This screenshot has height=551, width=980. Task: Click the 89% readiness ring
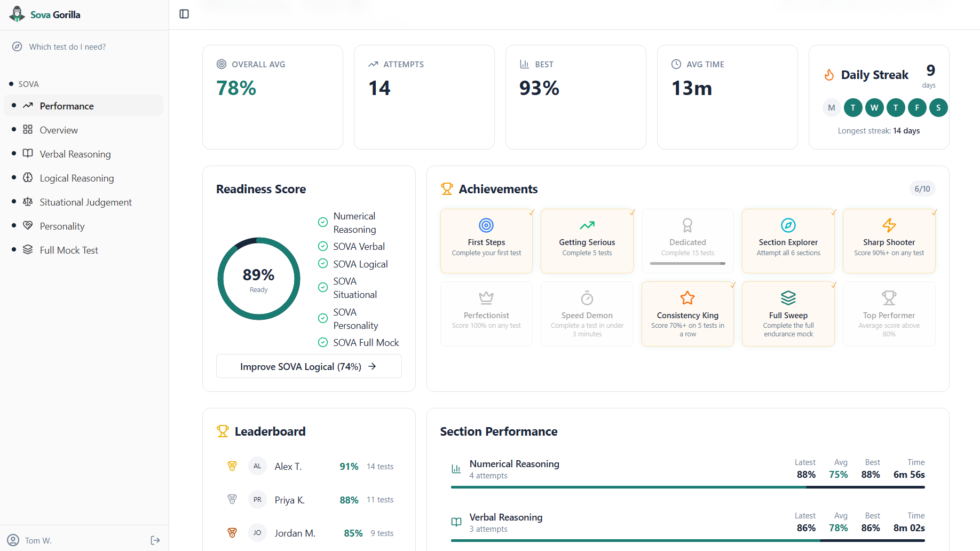pyautogui.click(x=259, y=279)
